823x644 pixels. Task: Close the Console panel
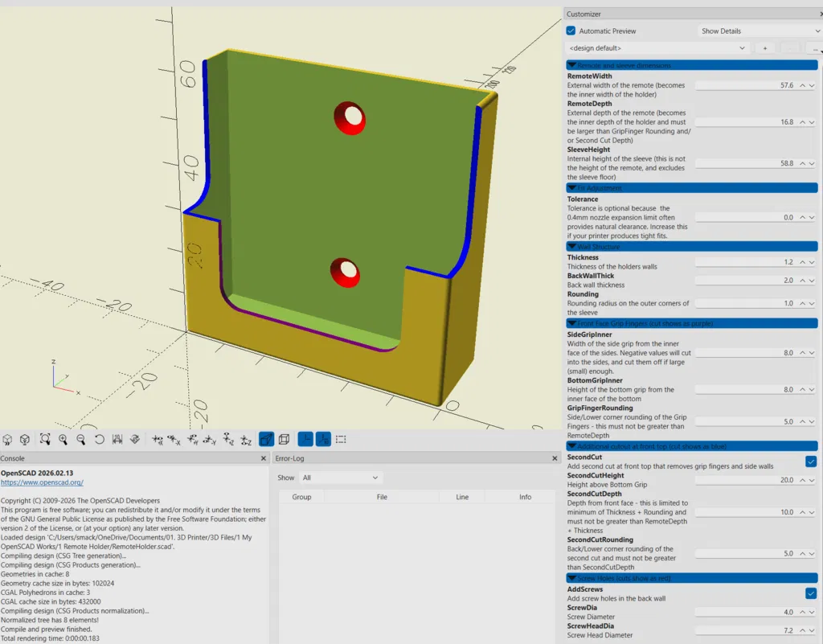264,458
